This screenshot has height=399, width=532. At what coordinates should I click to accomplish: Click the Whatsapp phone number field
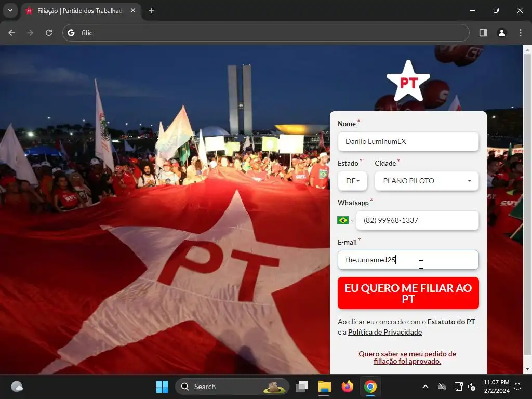(x=417, y=220)
